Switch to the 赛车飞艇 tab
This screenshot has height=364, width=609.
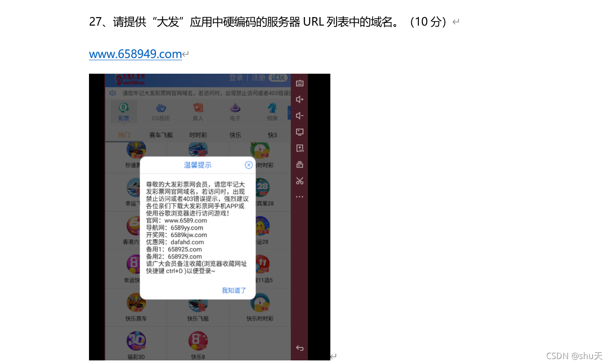pos(161,135)
